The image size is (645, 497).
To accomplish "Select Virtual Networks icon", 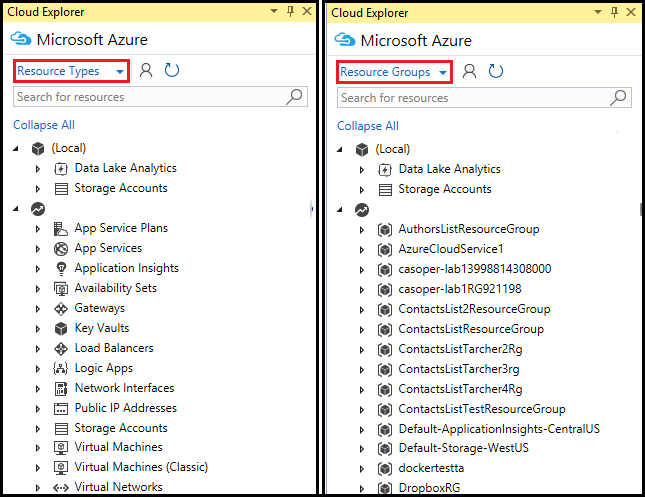I will [61, 488].
